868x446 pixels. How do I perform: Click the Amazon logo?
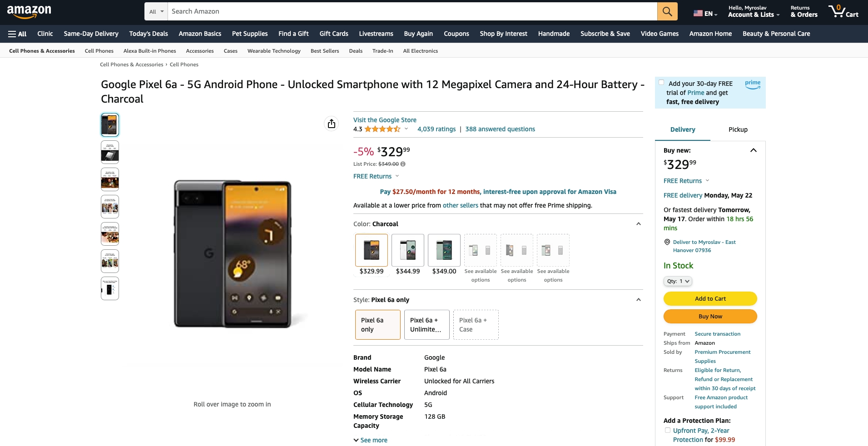pyautogui.click(x=29, y=11)
